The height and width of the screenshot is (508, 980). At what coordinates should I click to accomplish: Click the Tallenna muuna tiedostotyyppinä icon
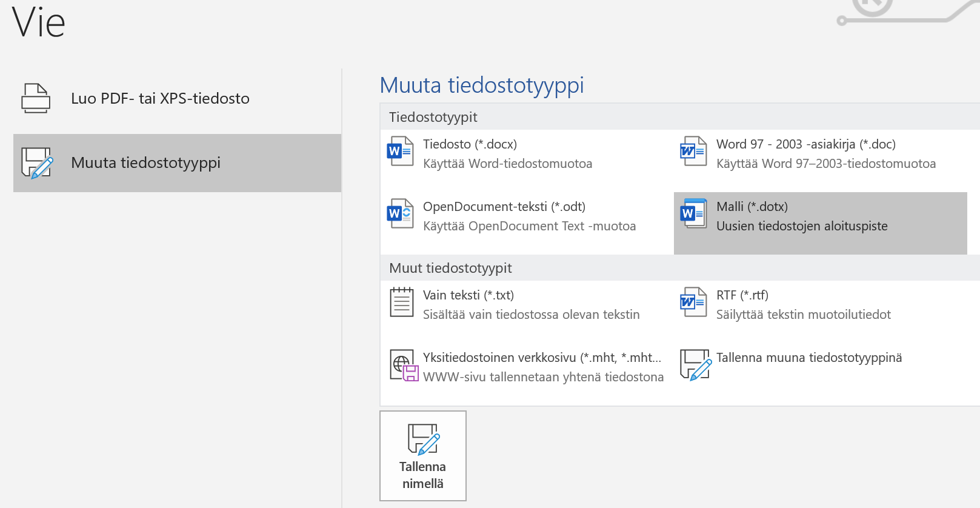point(695,365)
